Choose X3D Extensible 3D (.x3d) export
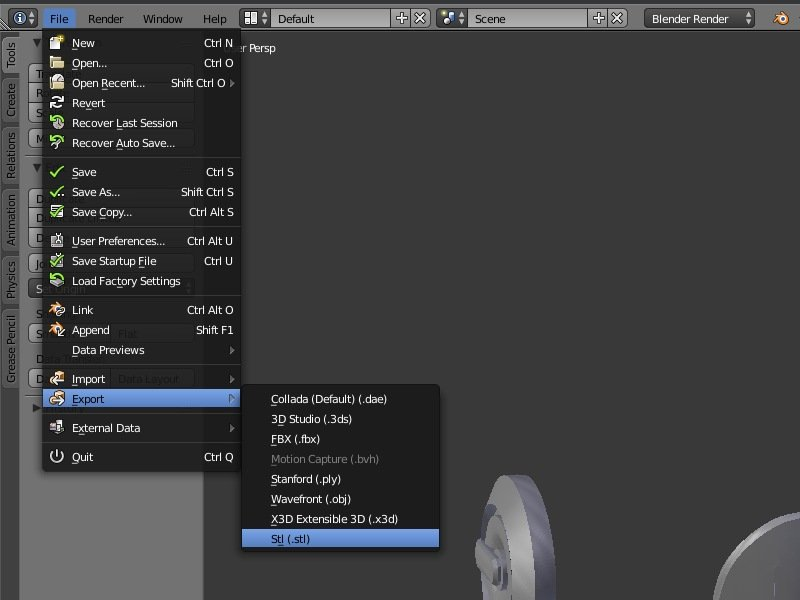Viewport: 800px width, 600px height. coord(340,518)
